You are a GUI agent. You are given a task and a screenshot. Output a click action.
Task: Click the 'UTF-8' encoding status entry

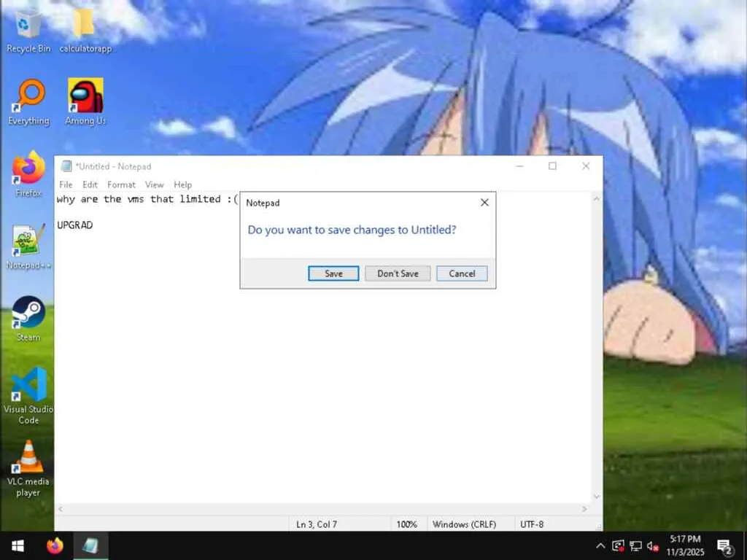point(532,524)
